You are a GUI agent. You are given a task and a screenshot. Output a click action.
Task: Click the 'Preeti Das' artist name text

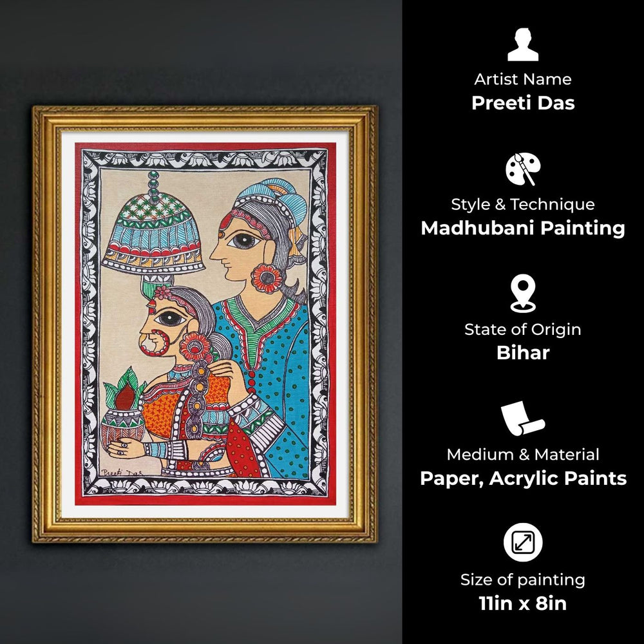pos(523,103)
